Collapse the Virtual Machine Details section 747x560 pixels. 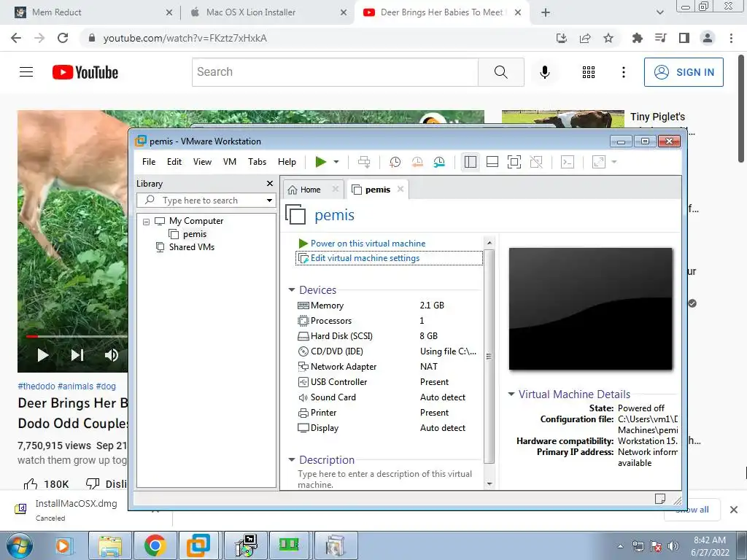511,394
